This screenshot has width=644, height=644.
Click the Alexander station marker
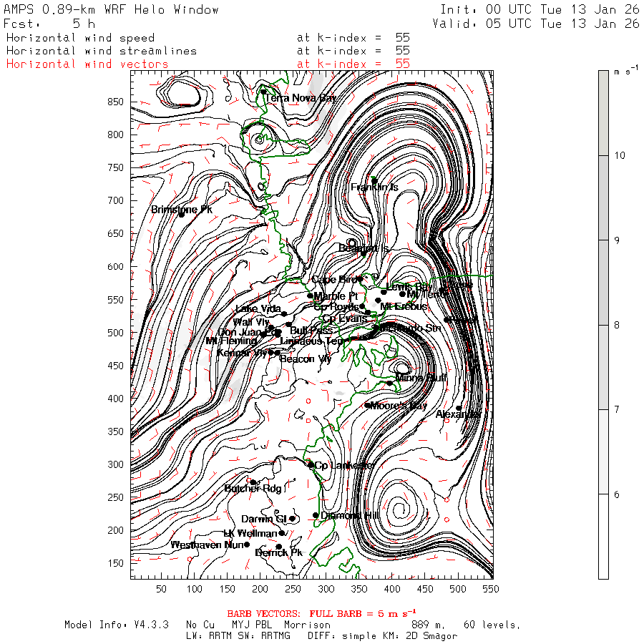[459, 409]
